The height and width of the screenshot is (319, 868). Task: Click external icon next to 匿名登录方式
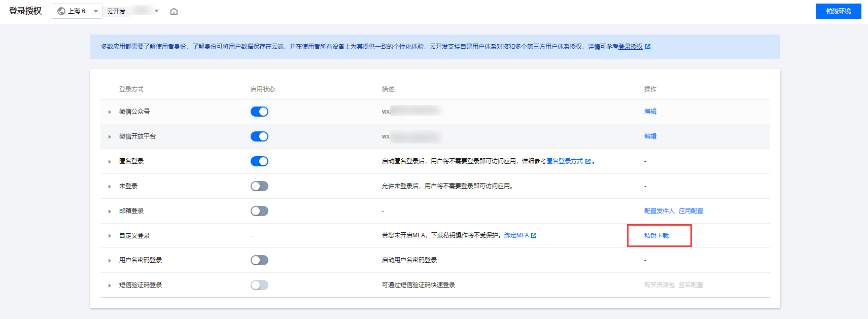(588, 161)
